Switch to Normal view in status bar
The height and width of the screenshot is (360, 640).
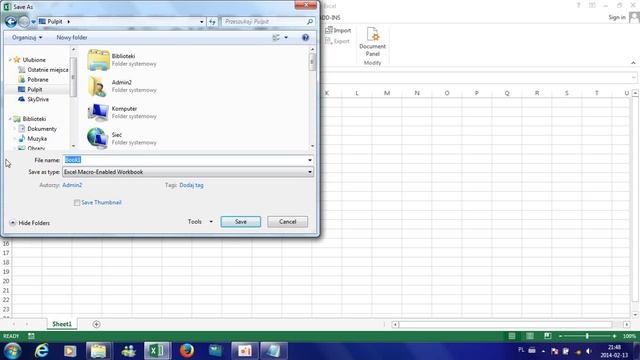[512, 336]
